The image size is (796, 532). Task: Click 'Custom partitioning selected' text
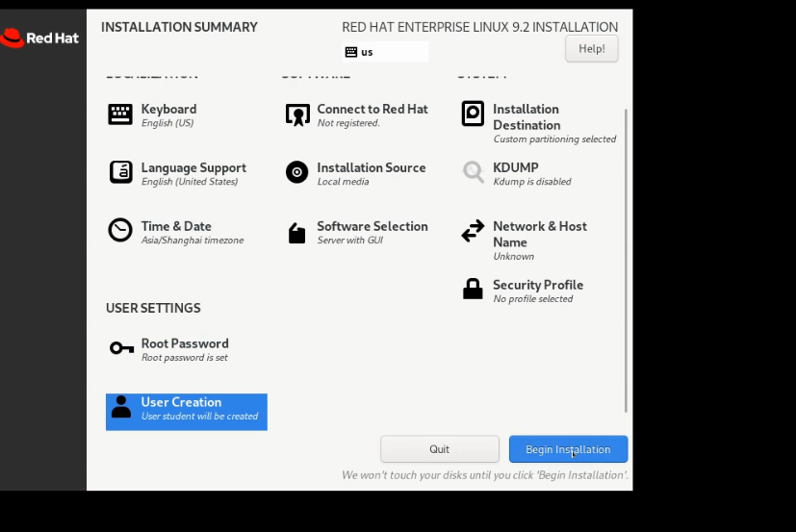point(554,139)
